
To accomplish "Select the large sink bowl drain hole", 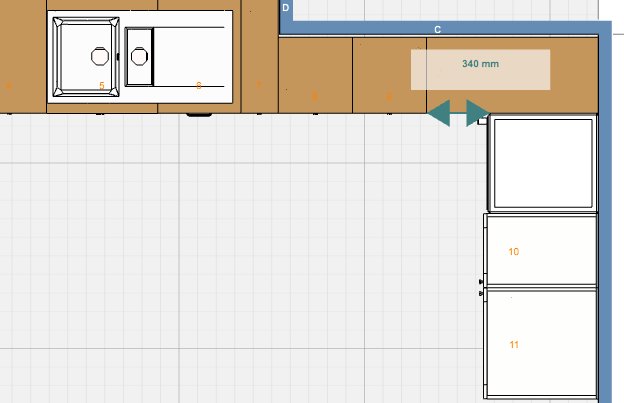I will click(99, 56).
